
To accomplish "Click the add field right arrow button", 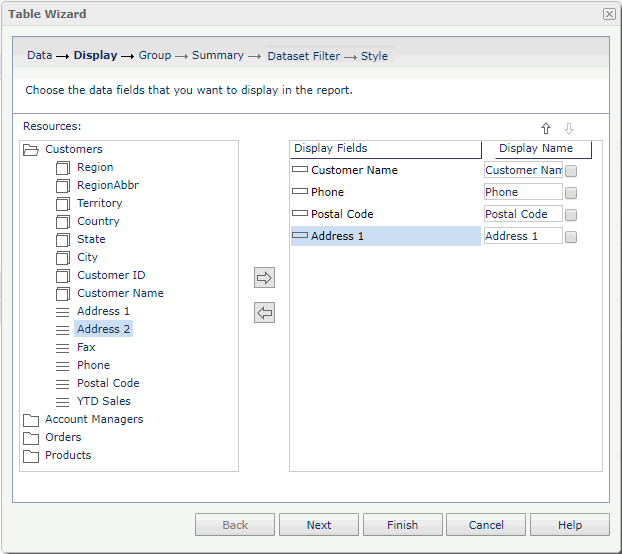I will pos(264,278).
